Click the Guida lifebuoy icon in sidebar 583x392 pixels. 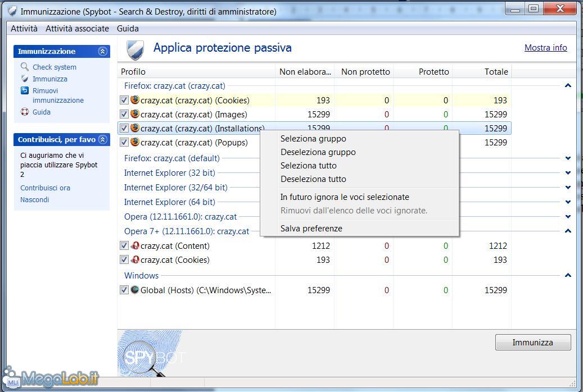coord(25,112)
